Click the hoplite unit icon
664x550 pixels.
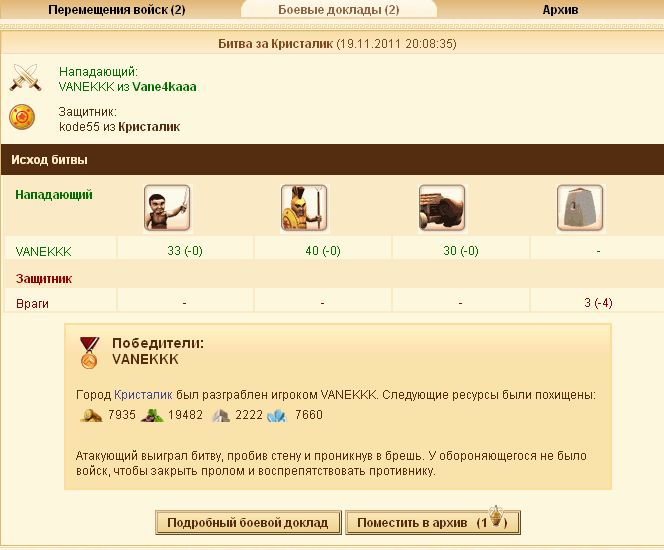point(304,208)
